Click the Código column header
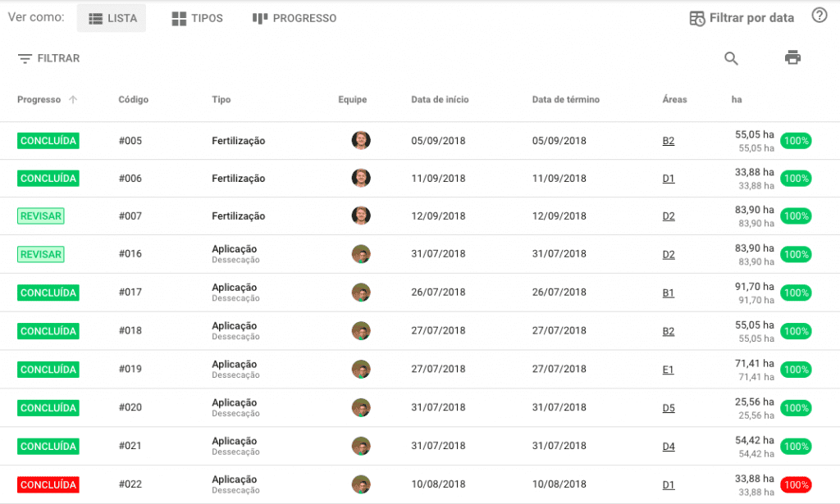The height and width of the screenshot is (504, 840). click(x=133, y=100)
